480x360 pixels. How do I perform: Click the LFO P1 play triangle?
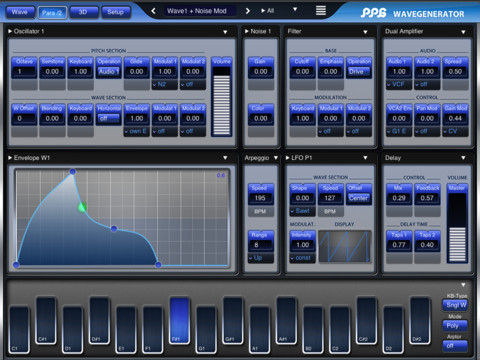coord(288,158)
